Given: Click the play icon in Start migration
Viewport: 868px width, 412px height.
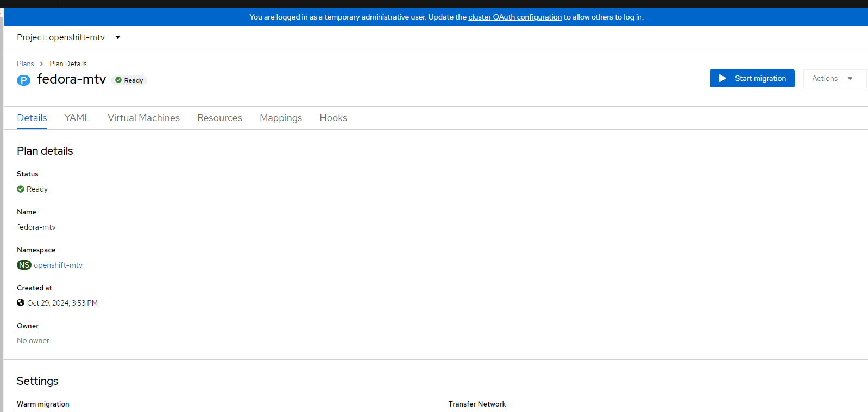Looking at the screenshot, I should click(722, 78).
